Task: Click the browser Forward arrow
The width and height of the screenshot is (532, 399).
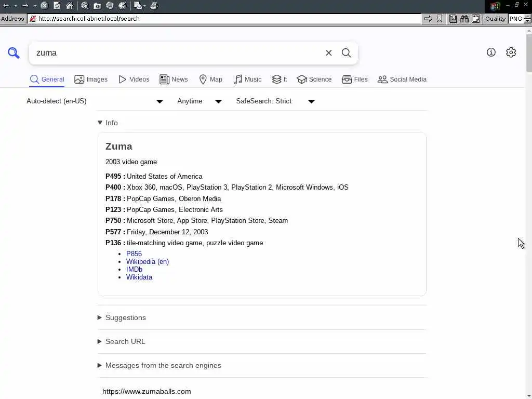Action: [25, 6]
